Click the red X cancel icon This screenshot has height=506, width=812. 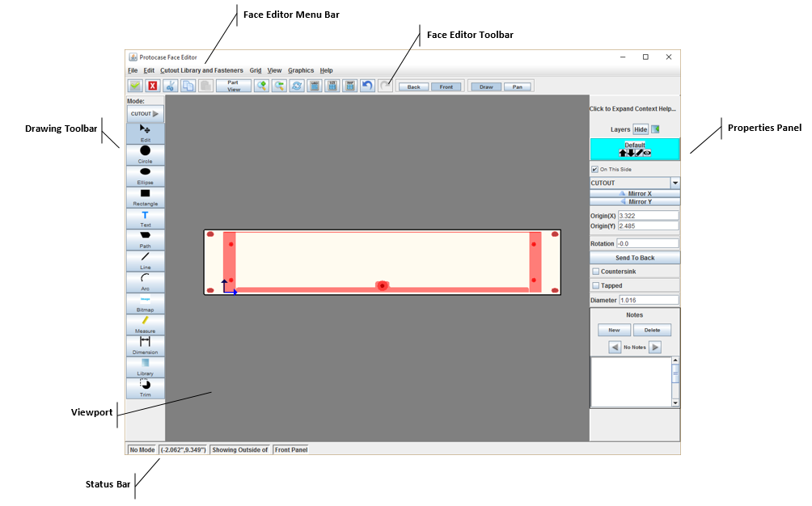pos(153,86)
